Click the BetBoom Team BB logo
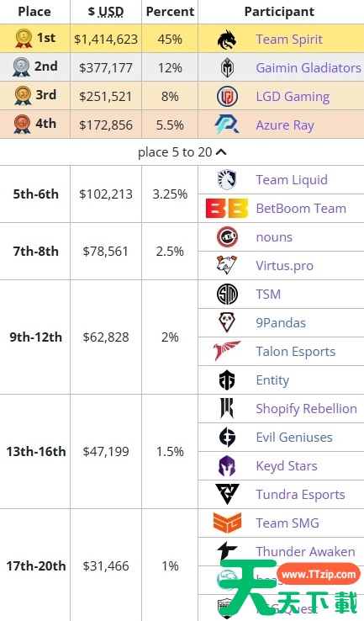This screenshot has height=621, width=364. [x=227, y=209]
